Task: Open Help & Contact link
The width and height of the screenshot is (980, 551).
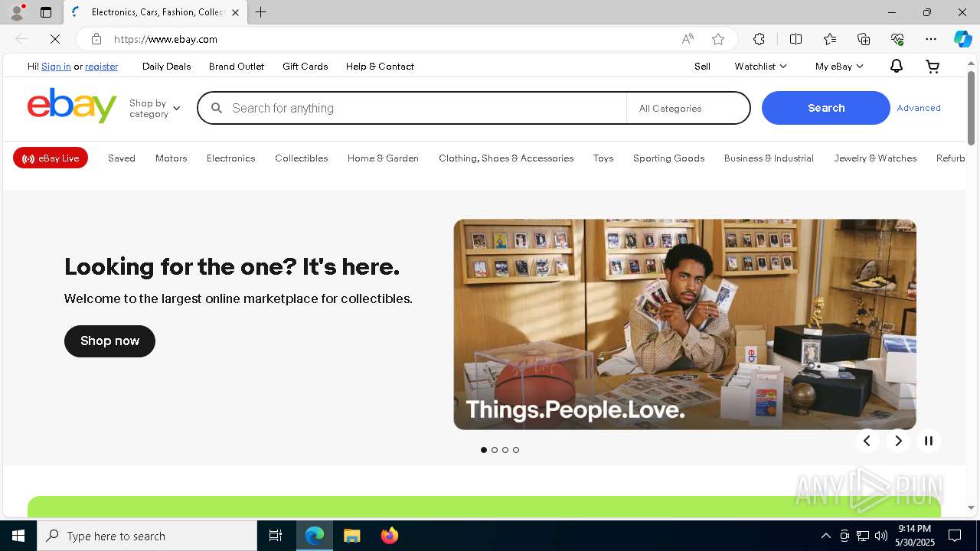Action: click(380, 67)
